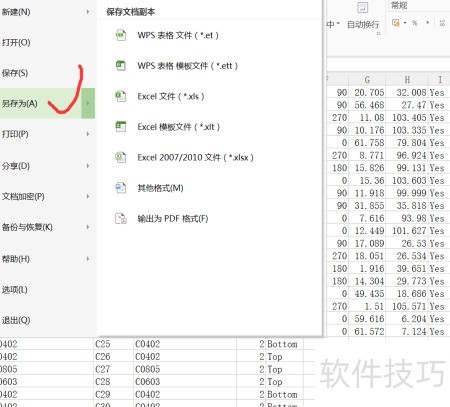The image size is (450, 407).
Task: Open the 其他格式(M) icon
Action: pos(121,188)
